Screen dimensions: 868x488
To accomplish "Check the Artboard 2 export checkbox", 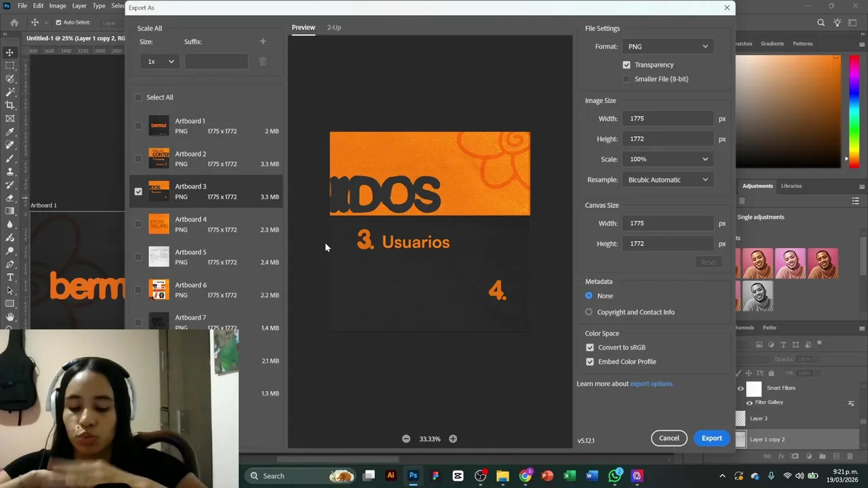I will tap(138, 159).
